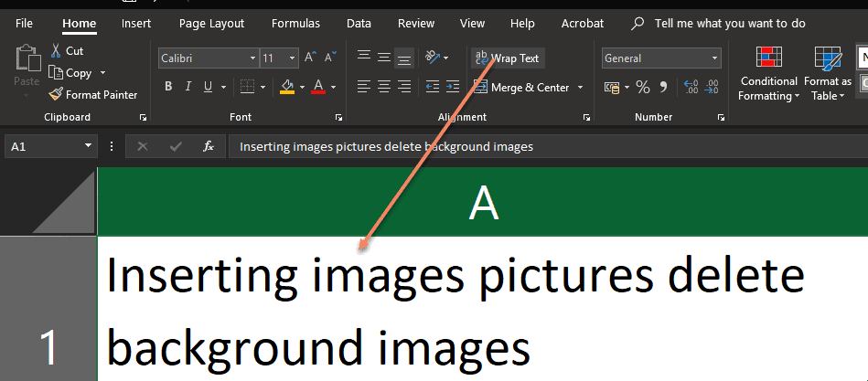
Task: Open the Acrobat tab
Action: click(x=583, y=23)
